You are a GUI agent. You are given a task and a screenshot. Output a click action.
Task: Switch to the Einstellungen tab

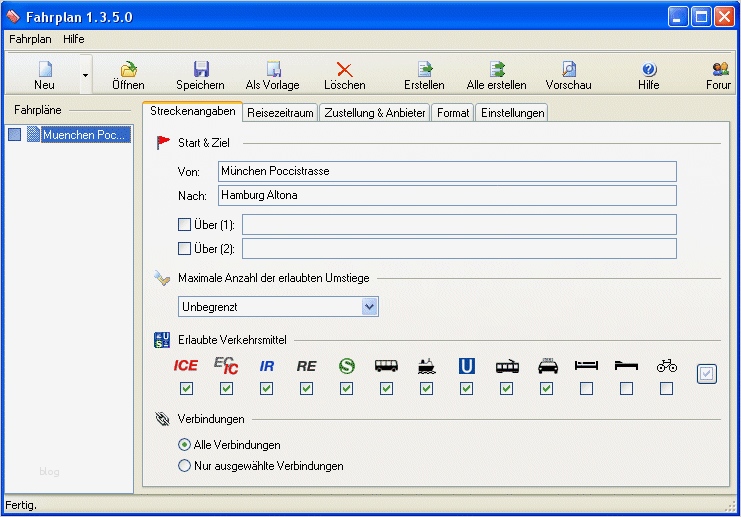point(512,113)
